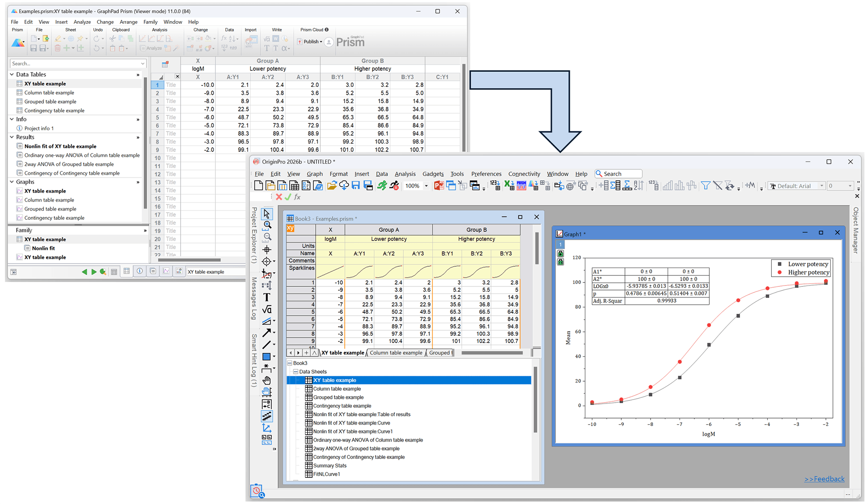Select FitNLCurve1 sheet in Origin tree
The height and width of the screenshot is (504, 868).
click(x=327, y=474)
